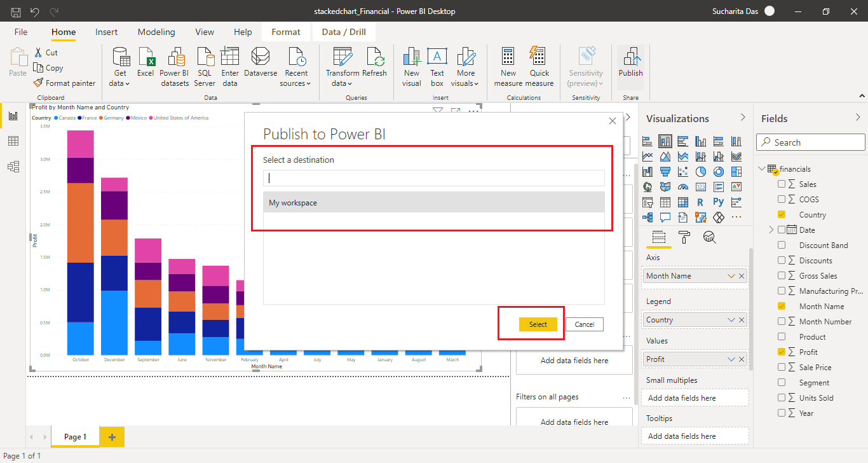Select the Pie chart visualization icon

point(700,171)
